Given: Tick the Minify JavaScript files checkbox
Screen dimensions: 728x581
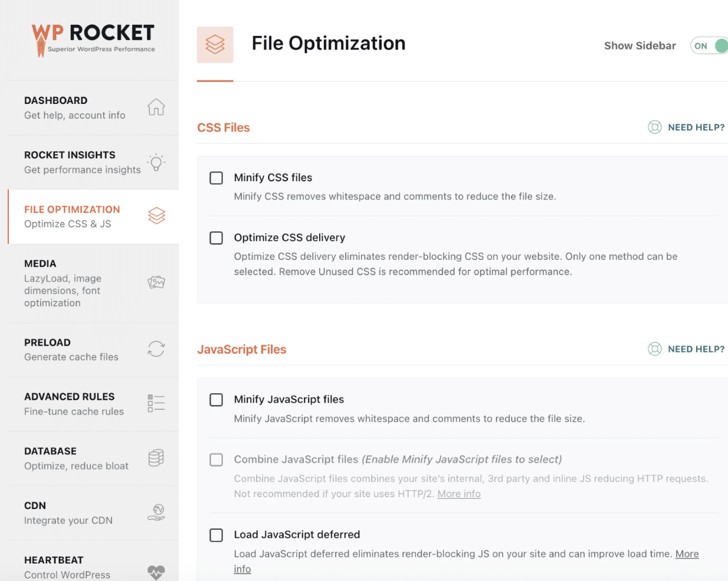Looking at the screenshot, I should [217, 400].
